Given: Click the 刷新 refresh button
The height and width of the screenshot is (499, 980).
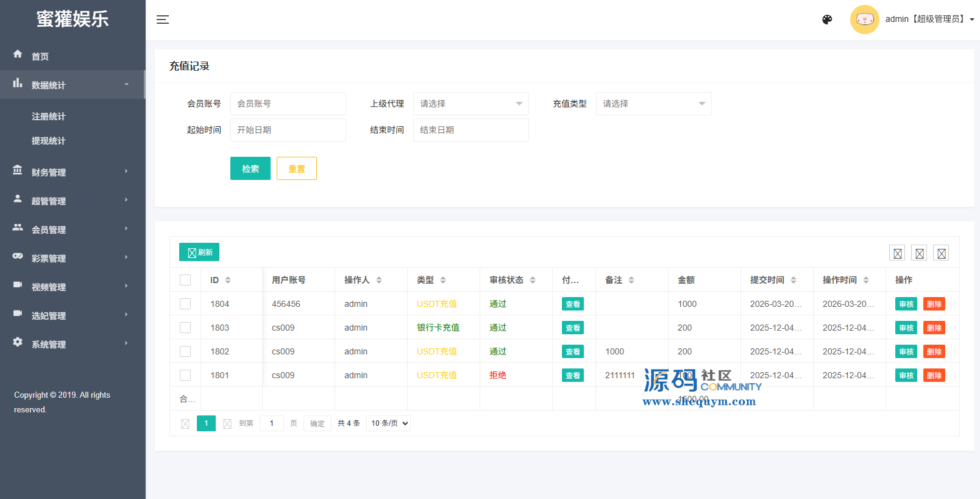Looking at the screenshot, I should [x=199, y=252].
